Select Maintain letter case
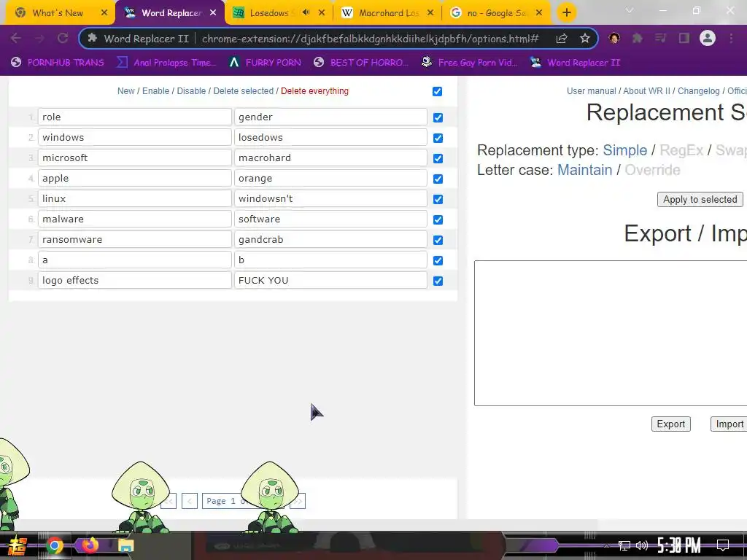The width and height of the screenshot is (747, 560). 584,170
